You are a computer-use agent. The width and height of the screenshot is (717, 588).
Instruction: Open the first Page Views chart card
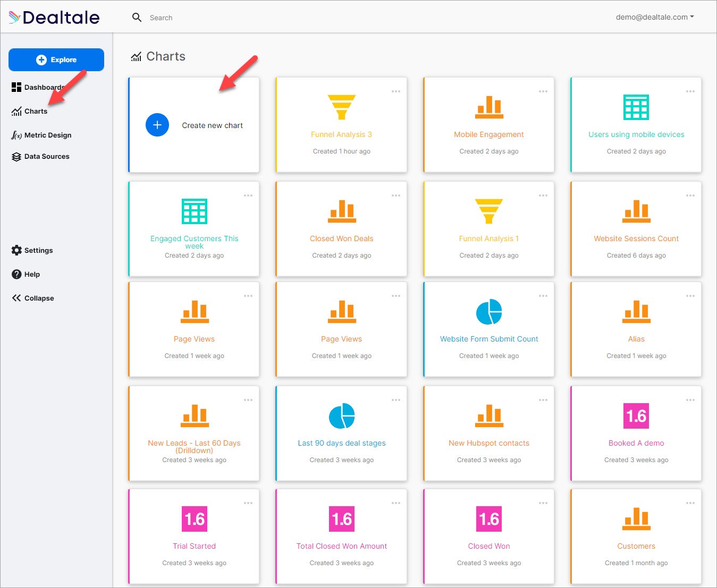click(194, 329)
